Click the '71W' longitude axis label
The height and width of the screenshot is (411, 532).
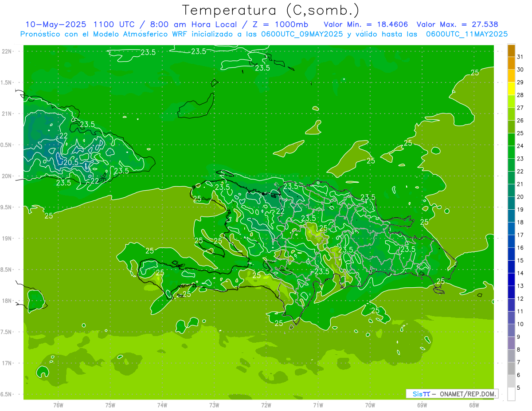(318, 405)
